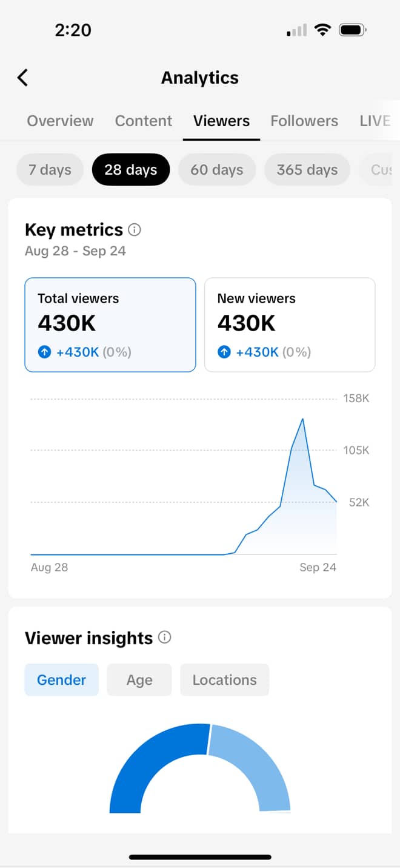Open the LIVE analytics tab
400x868 pixels.
coord(376,121)
